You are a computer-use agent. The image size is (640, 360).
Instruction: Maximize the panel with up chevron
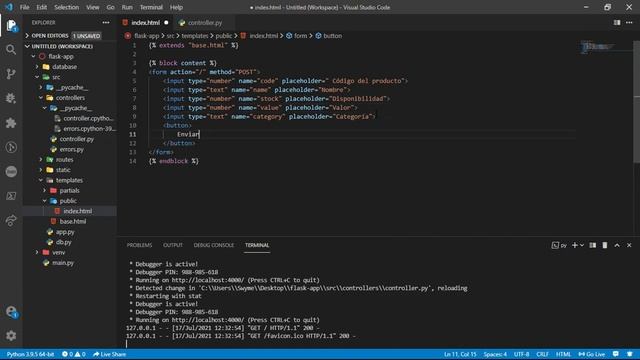click(617, 245)
